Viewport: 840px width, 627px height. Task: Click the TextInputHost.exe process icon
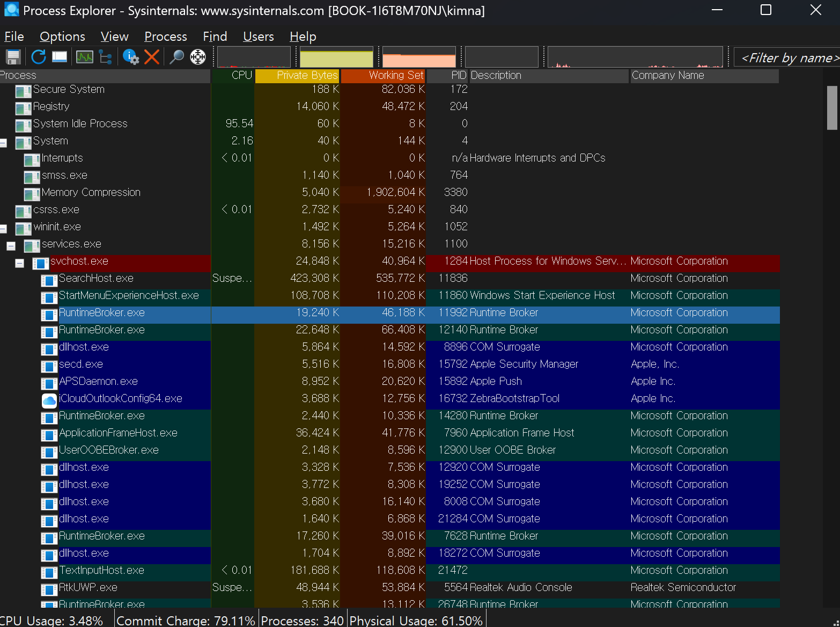point(49,572)
